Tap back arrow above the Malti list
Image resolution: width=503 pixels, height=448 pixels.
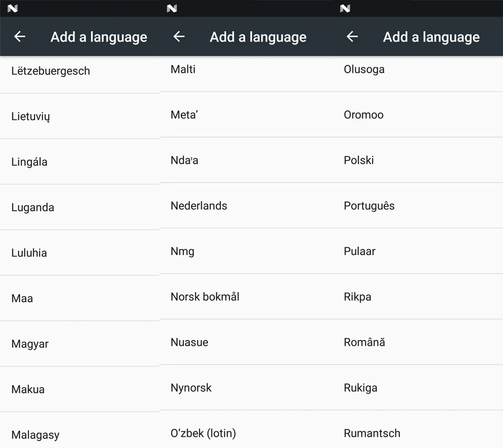[x=179, y=37]
